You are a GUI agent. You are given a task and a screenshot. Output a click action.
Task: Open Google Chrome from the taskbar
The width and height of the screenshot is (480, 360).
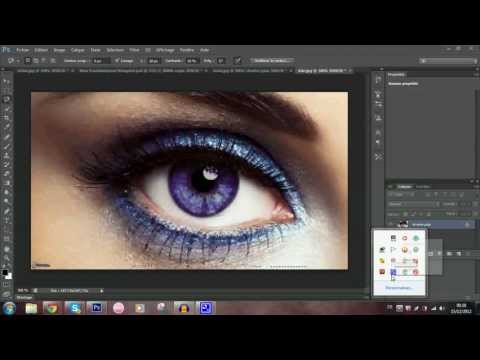tap(52, 308)
